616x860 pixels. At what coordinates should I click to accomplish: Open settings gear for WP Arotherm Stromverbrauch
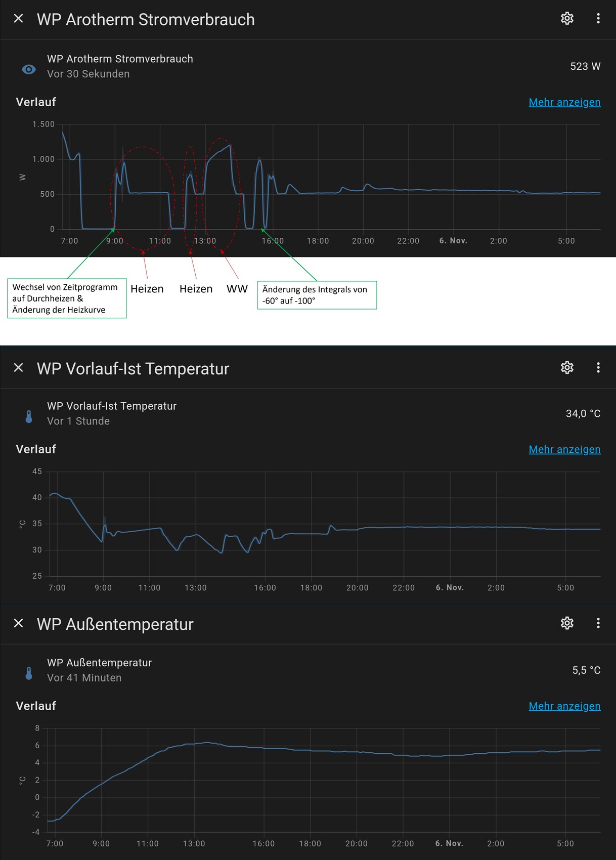(567, 19)
